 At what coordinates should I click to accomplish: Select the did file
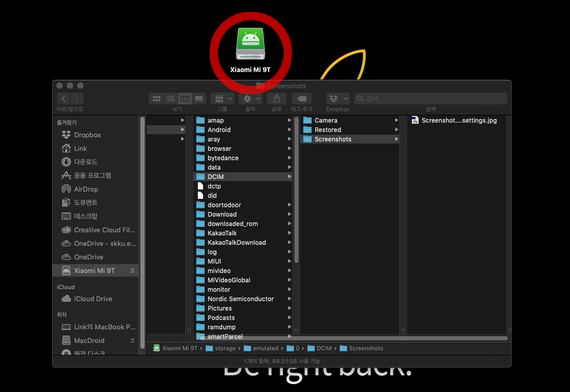tap(243, 196)
